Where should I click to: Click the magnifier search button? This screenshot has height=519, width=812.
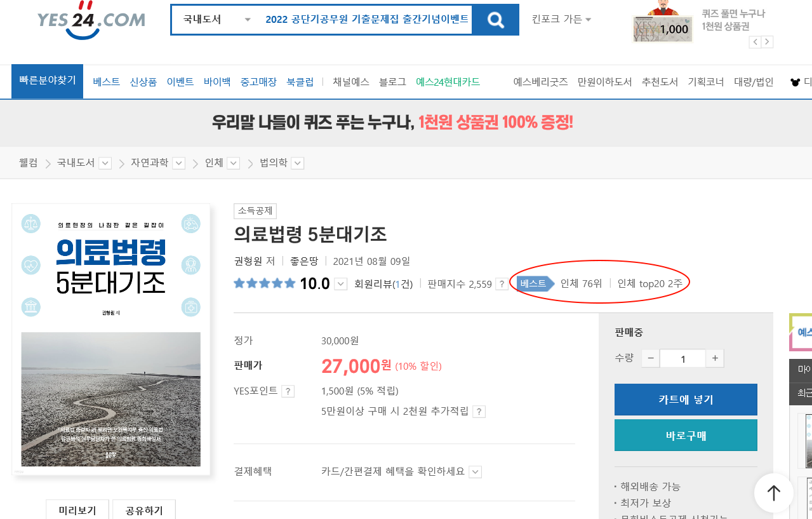(x=496, y=20)
